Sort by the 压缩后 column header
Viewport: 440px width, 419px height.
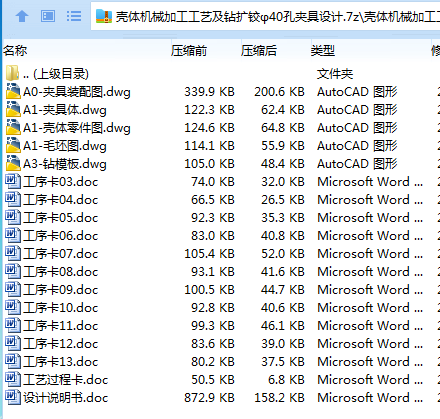click(x=259, y=51)
